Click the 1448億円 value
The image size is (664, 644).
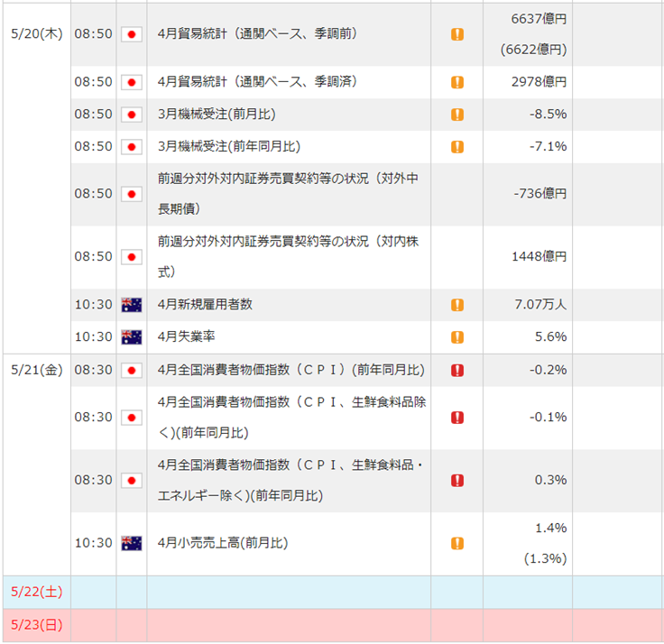(x=539, y=256)
